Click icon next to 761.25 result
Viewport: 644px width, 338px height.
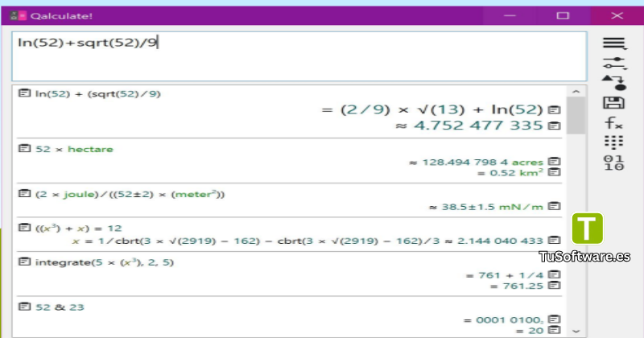pos(554,285)
